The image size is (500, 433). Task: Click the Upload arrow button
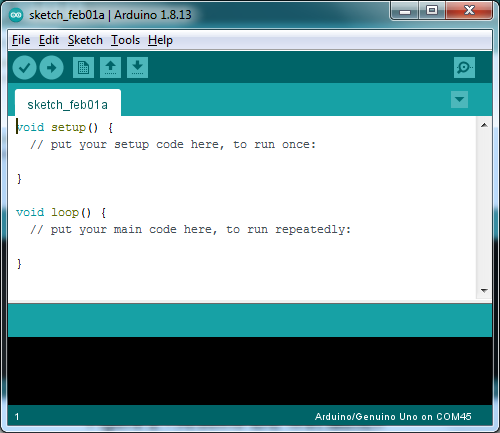51,68
